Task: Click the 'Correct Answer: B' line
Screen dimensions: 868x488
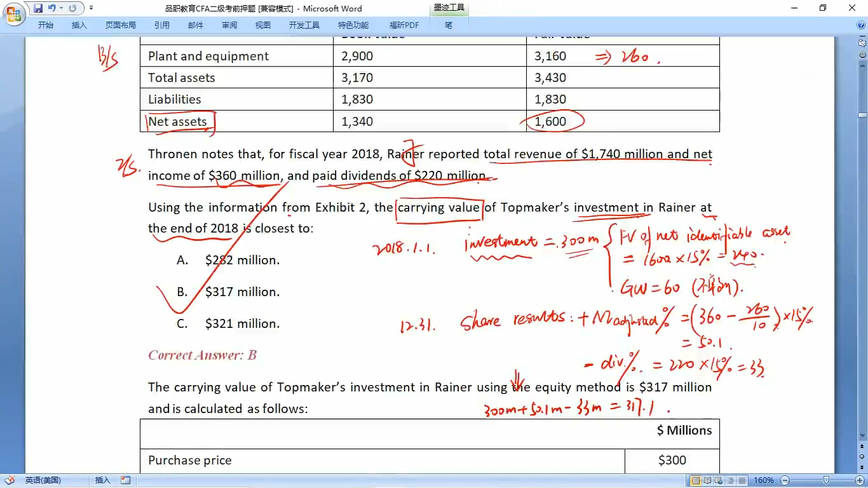Action: pyautogui.click(x=202, y=355)
